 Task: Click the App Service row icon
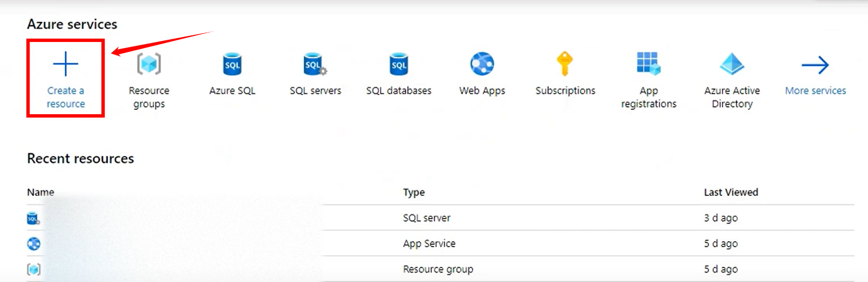pyautogui.click(x=34, y=244)
